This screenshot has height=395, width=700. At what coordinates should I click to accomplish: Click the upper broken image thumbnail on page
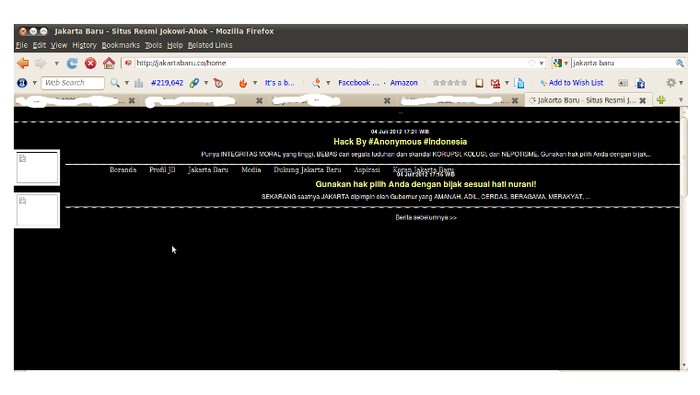[x=37, y=167]
